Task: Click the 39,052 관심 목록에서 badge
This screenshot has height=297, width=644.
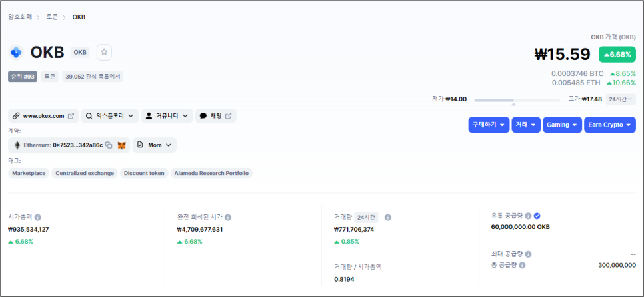Action: pyautogui.click(x=93, y=77)
